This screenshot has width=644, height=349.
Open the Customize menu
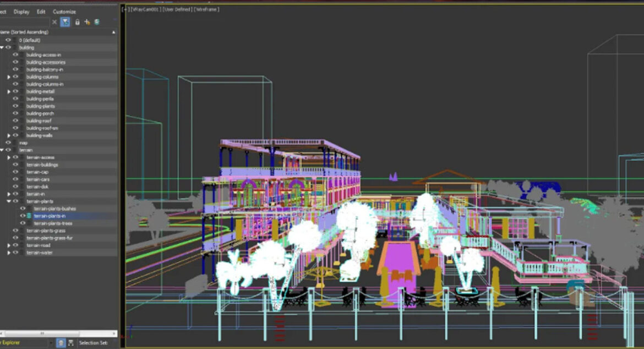click(x=64, y=12)
